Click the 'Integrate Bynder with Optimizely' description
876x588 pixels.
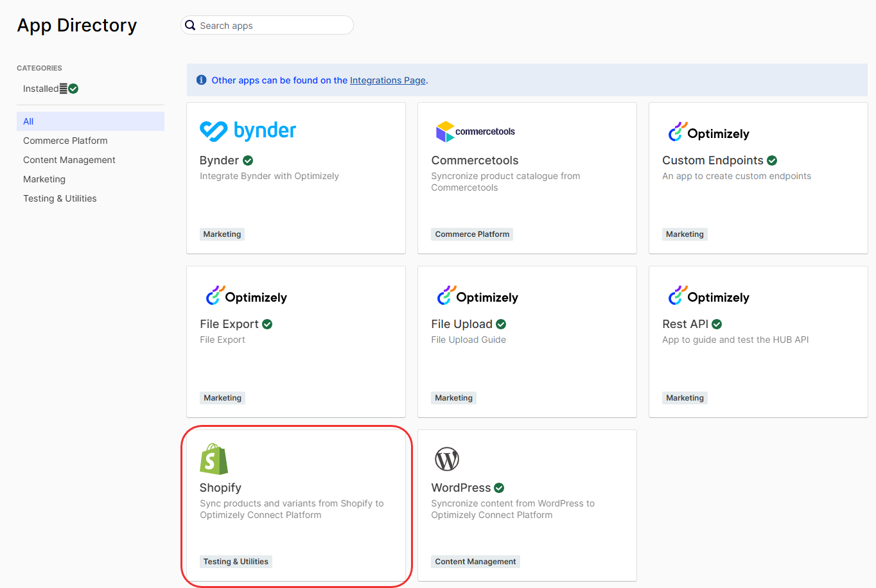click(x=269, y=176)
